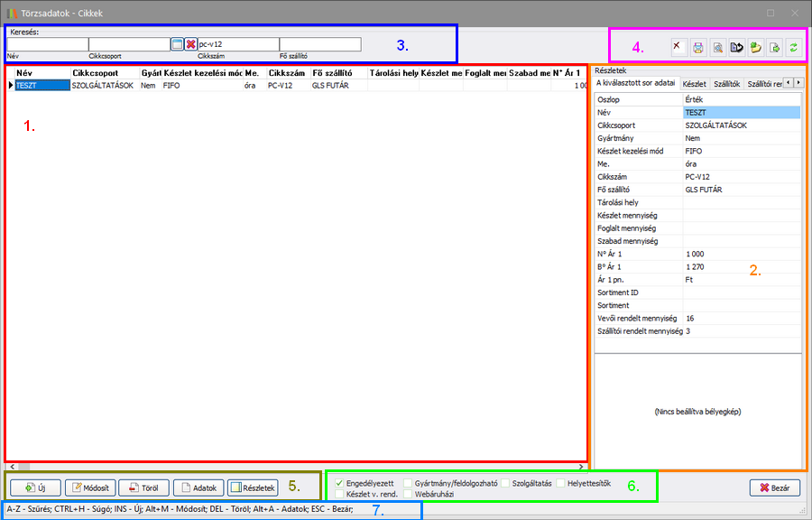
Task: Click into the Név search field
Action: coord(48,44)
